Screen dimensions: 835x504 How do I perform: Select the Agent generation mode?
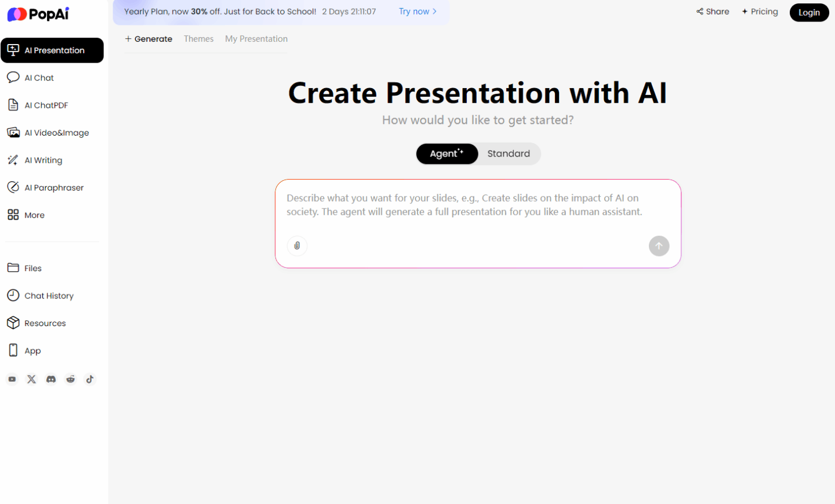[x=446, y=154]
